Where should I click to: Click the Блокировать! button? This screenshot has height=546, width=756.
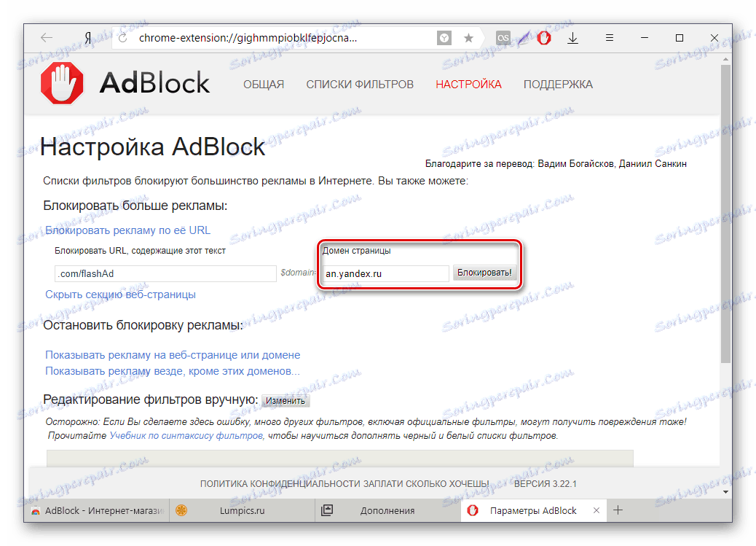pyautogui.click(x=484, y=273)
